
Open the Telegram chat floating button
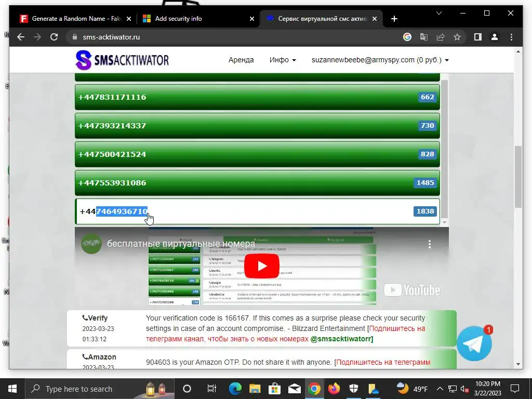(x=474, y=344)
